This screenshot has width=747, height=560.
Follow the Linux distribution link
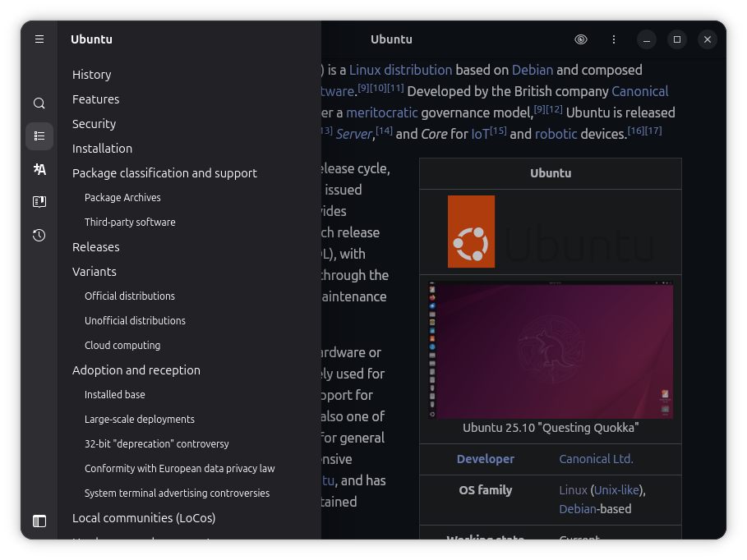pos(401,70)
